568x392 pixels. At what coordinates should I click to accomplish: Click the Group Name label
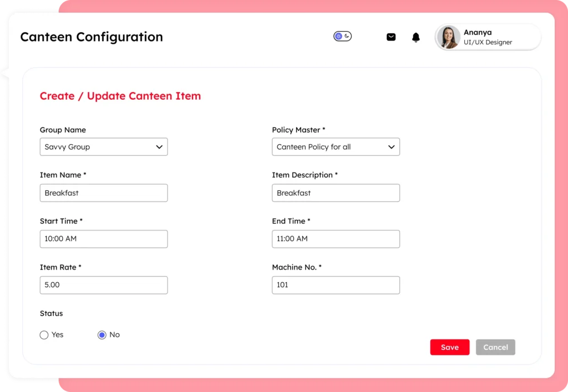(63, 130)
